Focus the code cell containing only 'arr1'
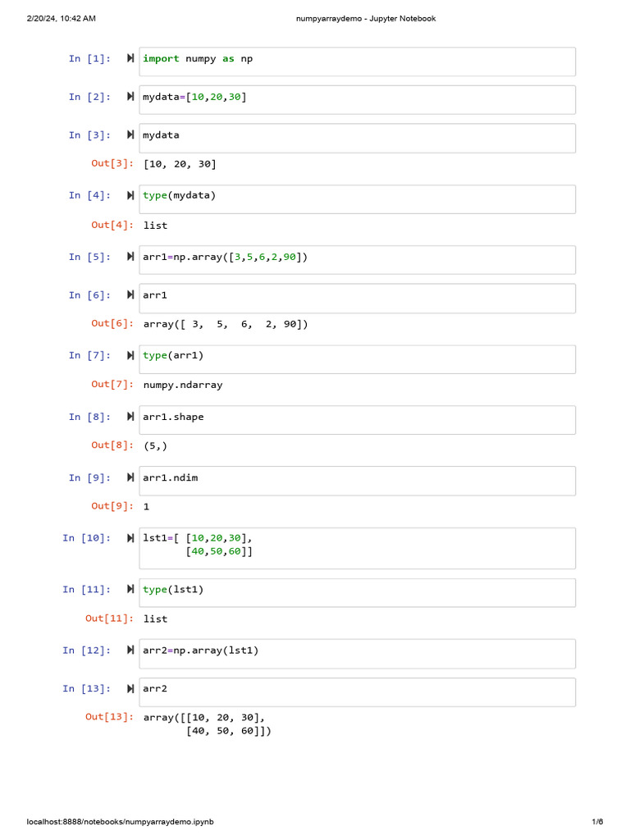 click(358, 299)
